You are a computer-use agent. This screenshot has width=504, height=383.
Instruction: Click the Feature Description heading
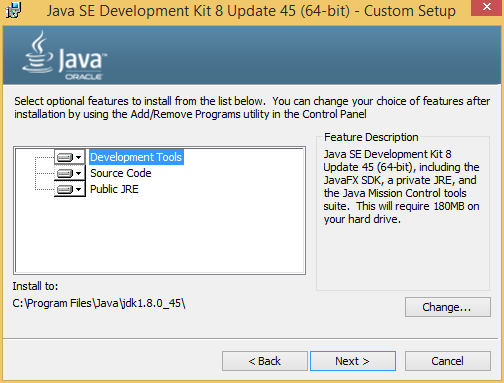click(371, 137)
